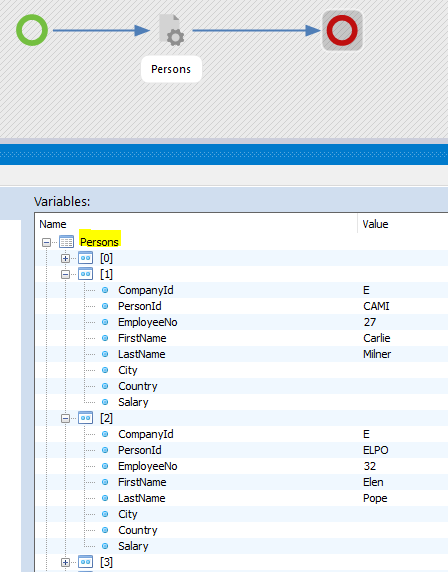Select the LastName row valued Pope
Screen dimensions: 448x572
[242, 498]
